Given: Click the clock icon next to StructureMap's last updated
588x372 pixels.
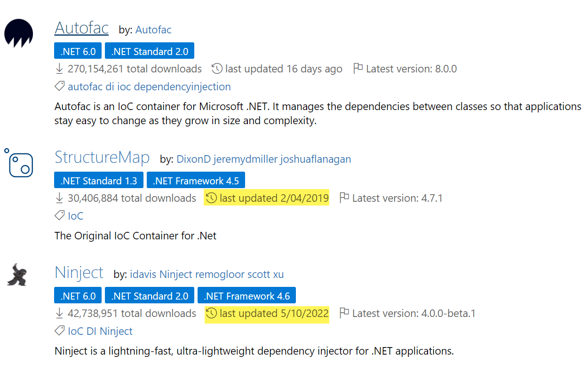Looking at the screenshot, I should coord(212,198).
